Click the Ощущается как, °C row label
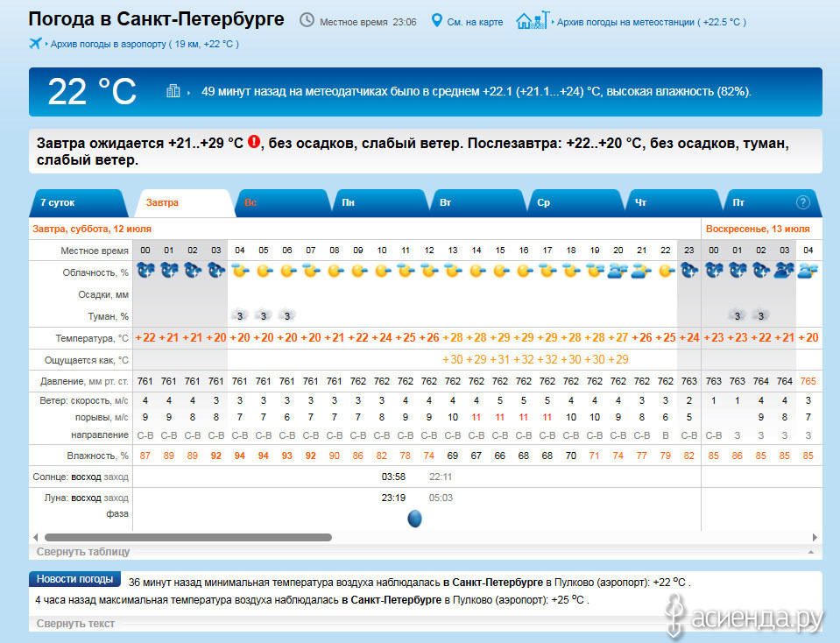 (86, 360)
